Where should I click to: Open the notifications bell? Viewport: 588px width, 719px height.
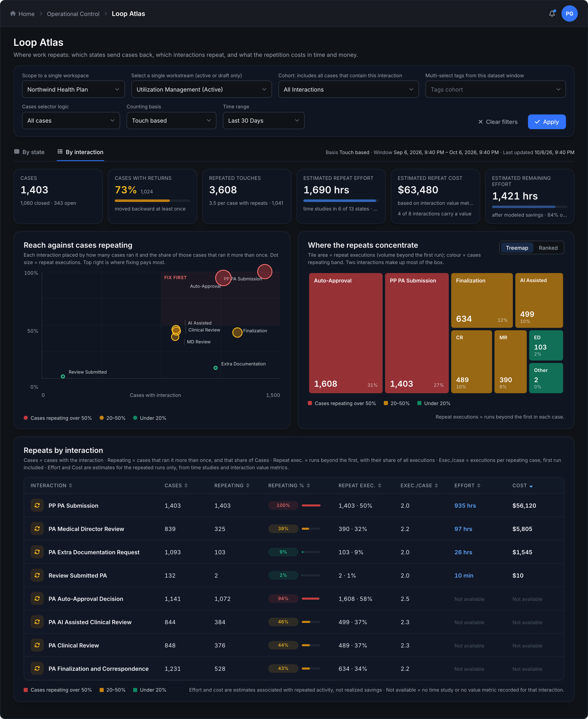point(552,13)
